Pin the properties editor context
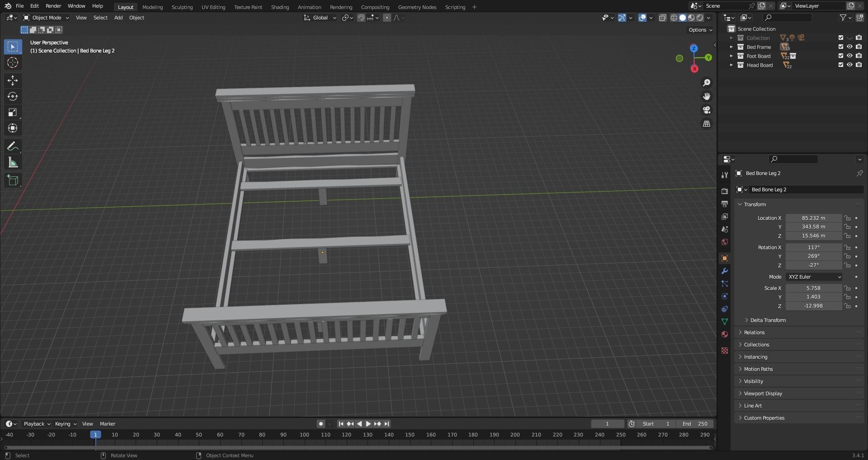This screenshot has width=868, height=460. coord(859,173)
